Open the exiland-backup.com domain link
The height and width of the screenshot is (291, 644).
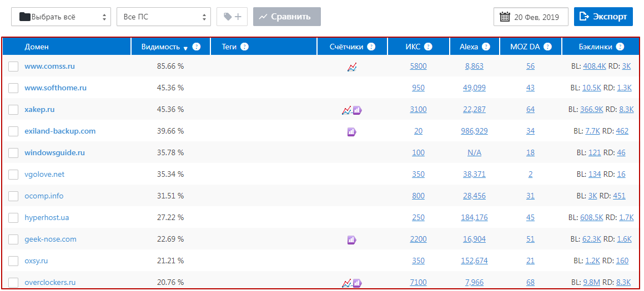tap(60, 131)
